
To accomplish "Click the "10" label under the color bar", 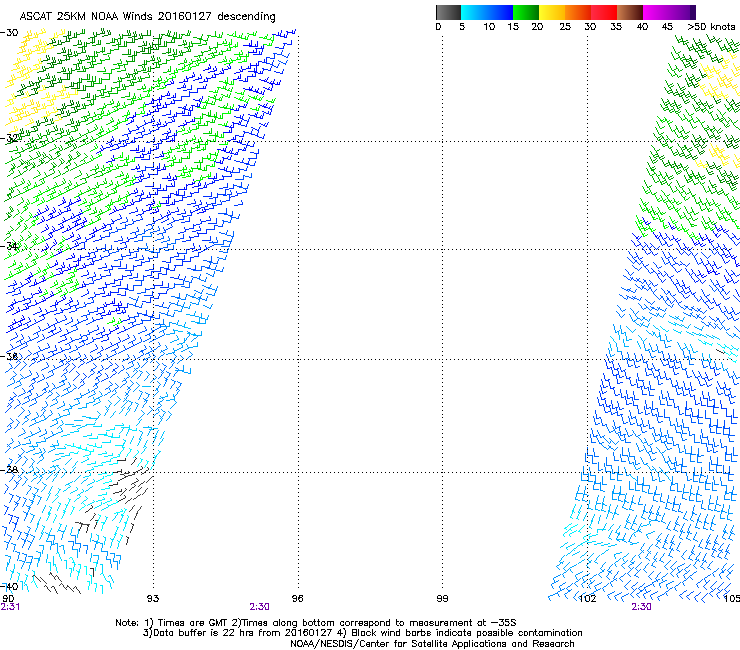I will tap(489, 27).
